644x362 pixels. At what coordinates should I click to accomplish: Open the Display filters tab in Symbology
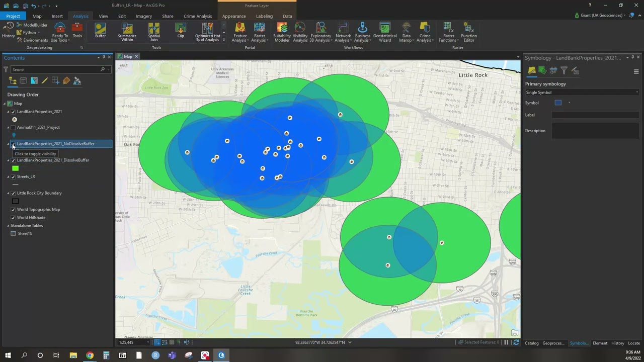click(564, 71)
